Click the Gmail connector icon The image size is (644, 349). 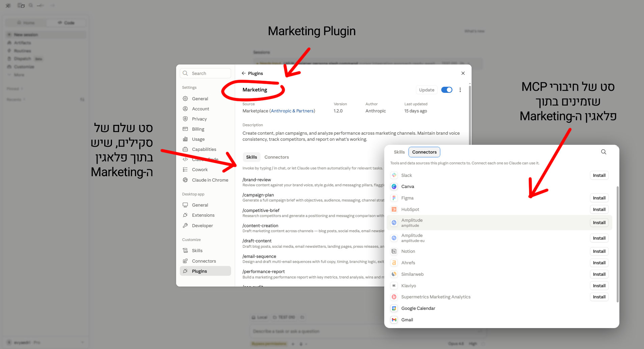click(394, 320)
